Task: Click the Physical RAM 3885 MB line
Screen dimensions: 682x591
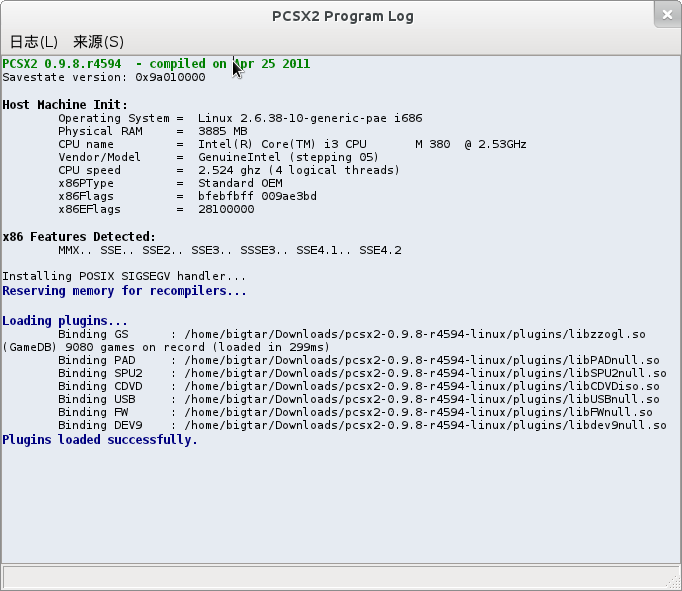Action: coord(153,131)
